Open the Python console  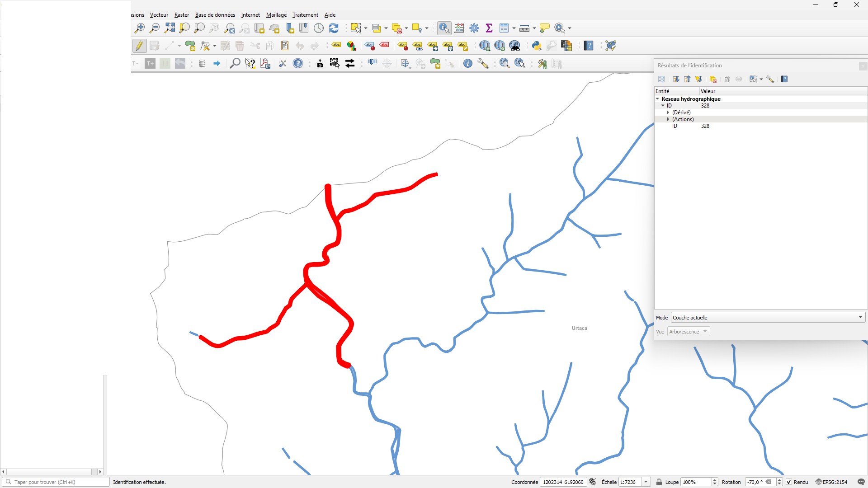(537, 46)
